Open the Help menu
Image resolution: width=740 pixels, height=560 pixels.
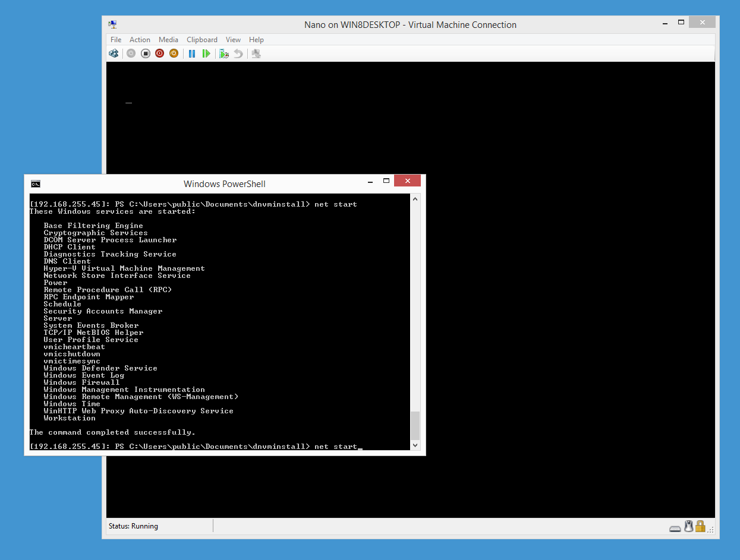[x=256, y=40]
